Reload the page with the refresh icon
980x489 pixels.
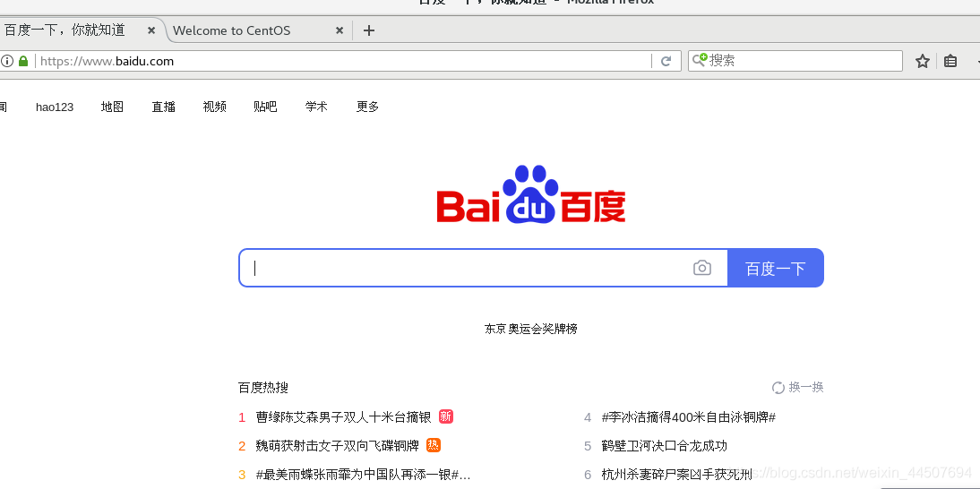666,61
